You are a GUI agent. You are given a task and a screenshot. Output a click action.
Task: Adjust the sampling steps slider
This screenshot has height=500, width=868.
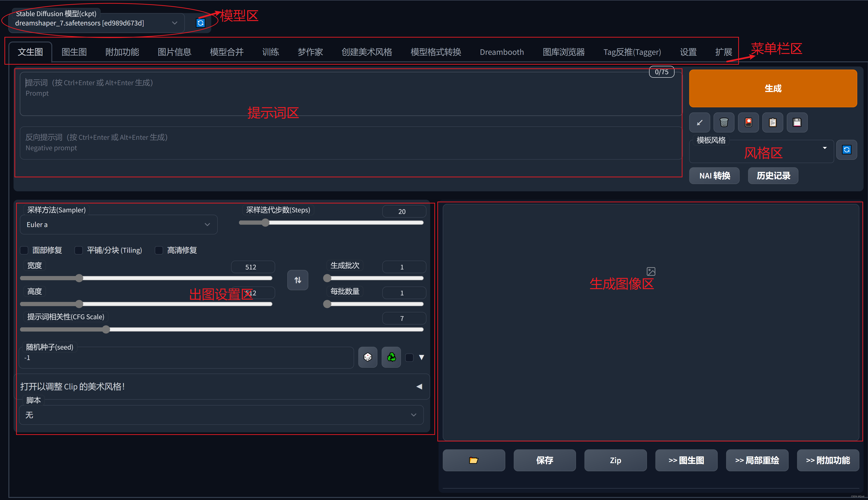click(331, 223)
